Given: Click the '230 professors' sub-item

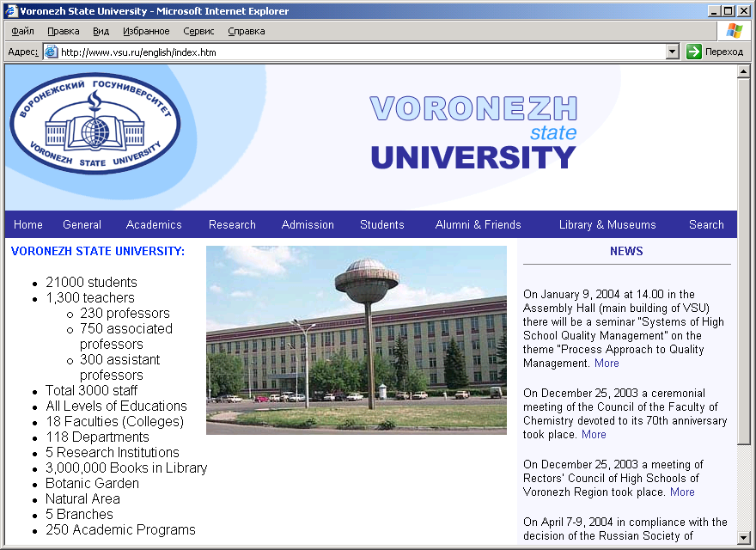Looking at the screenshot, I should 125,313.
